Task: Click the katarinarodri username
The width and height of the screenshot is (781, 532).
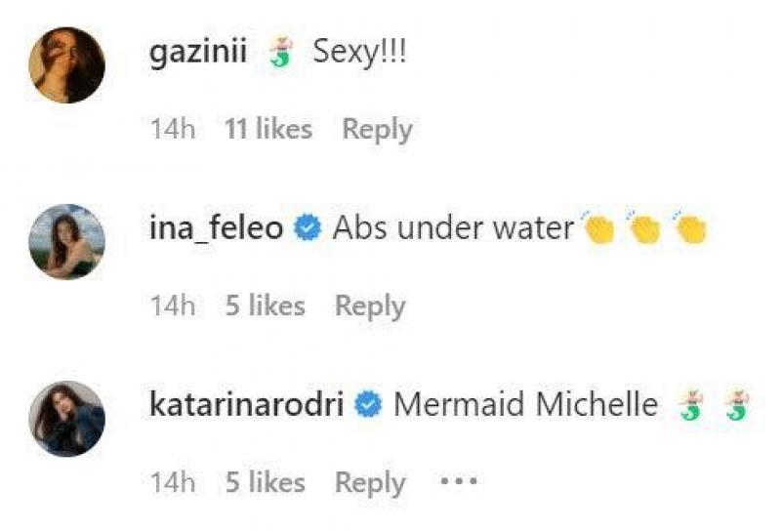Action: coord(246,406)
